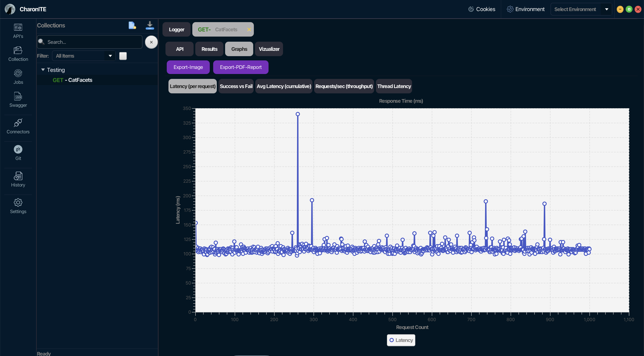644x356 pixels.
Task: Show the Latency (per request) graph
Action: [x=193, y=86]
